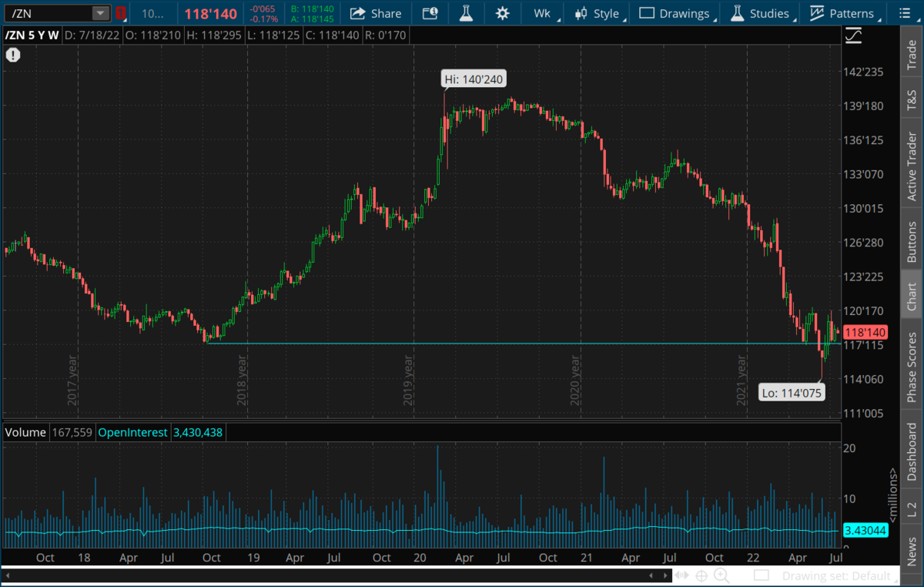
Task: Click the flask Edit Studies icon
Action: pyautogui.click(x=465, y=13)
